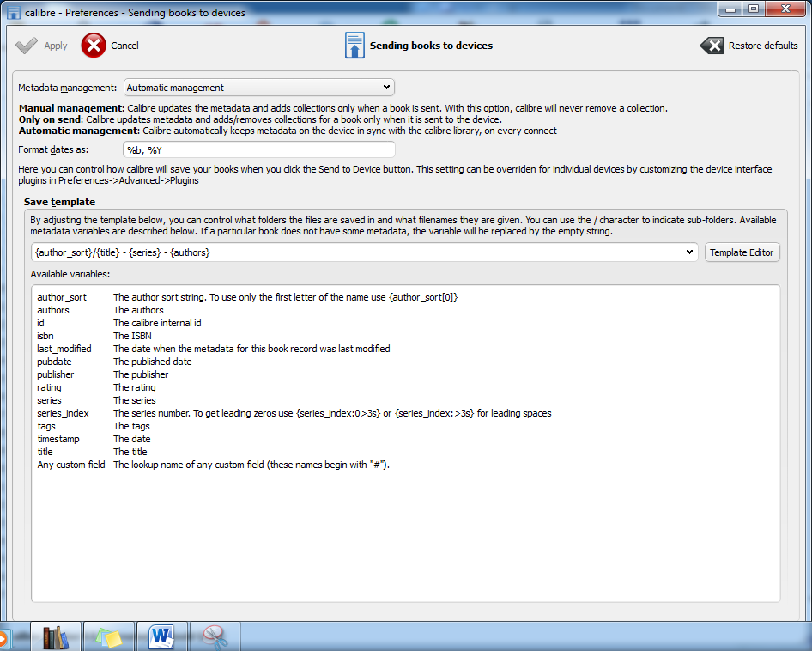Select the title variable name
Image resolution: width=812 pixels, height=651 pixels.
[45, 452]
